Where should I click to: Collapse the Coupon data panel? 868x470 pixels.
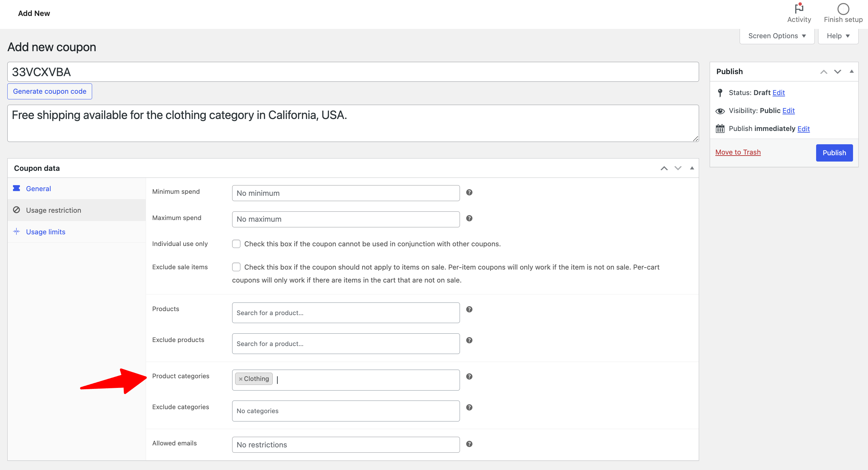point(692,168)
